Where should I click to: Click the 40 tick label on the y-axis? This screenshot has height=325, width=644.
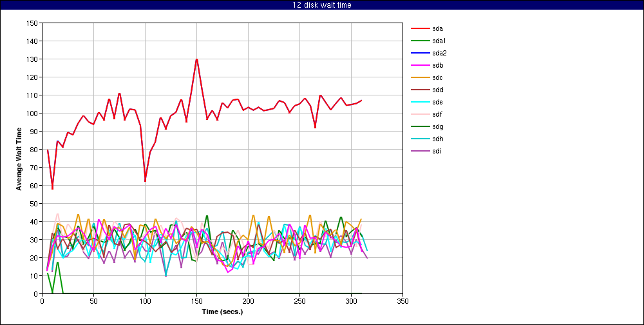coord(33,222)
